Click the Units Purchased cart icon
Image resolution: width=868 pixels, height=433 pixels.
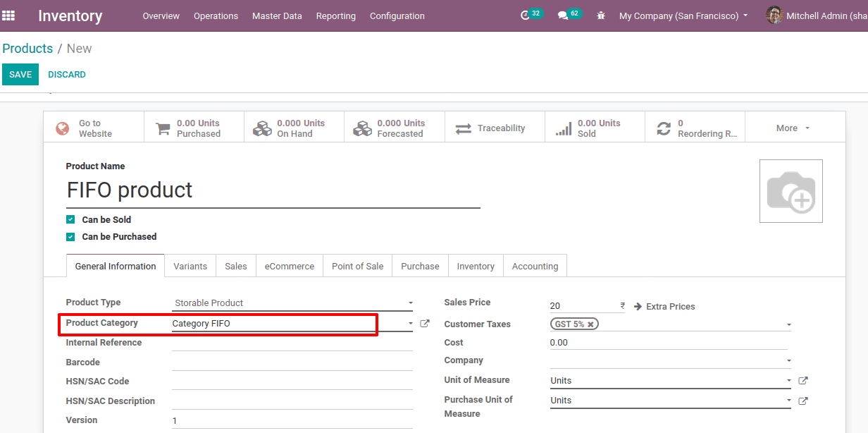pos(163,128)
